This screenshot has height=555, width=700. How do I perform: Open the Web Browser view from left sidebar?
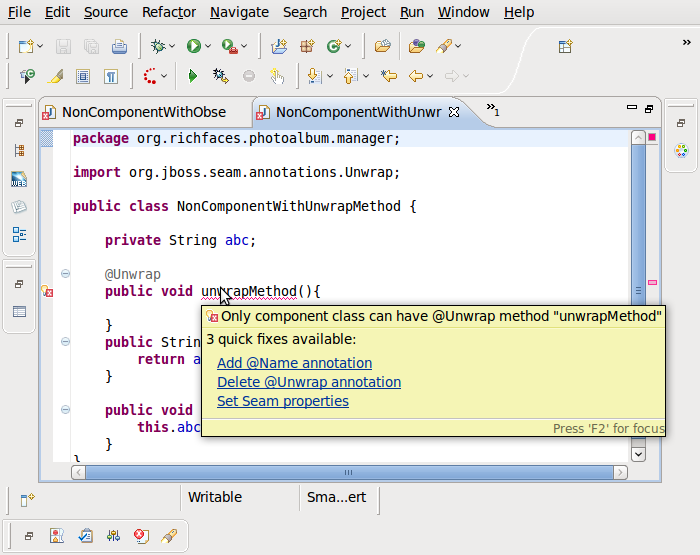point(19,180)
